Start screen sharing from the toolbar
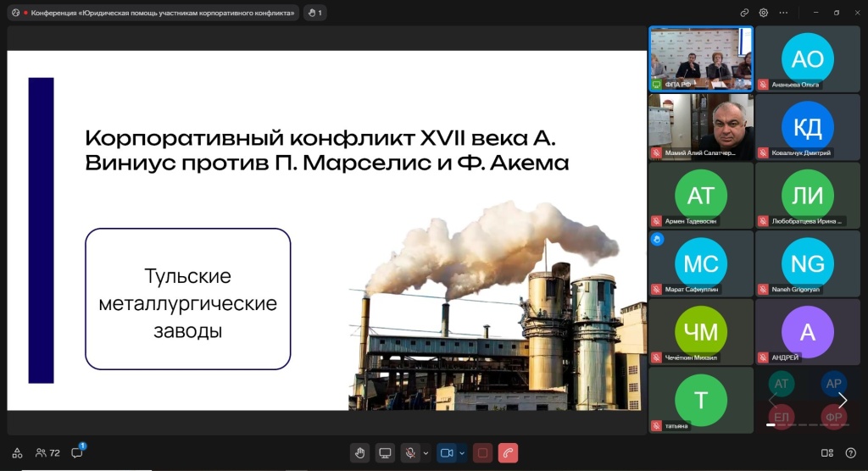Image resolution: width=868 pixels, height=471 pixels. 385,453
